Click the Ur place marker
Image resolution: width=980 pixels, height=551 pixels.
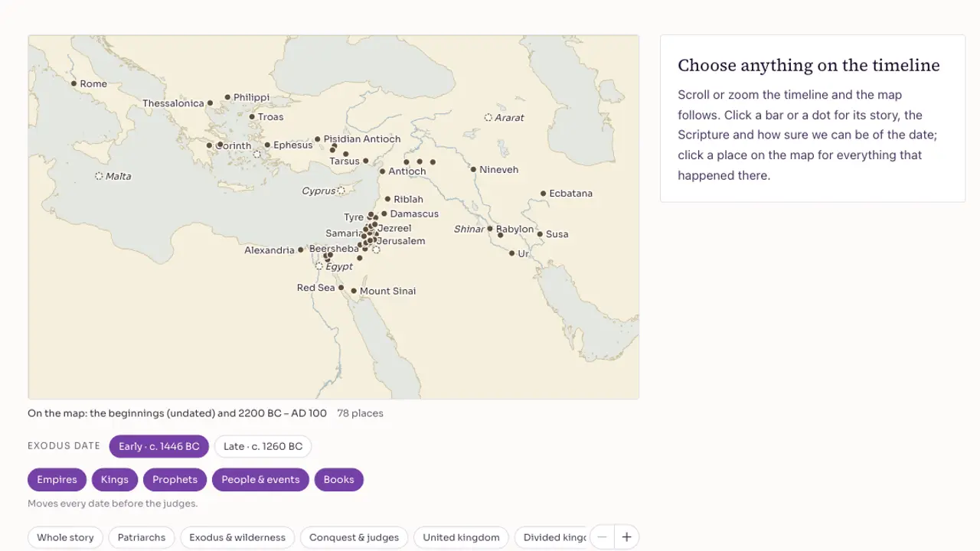(511, 253)
